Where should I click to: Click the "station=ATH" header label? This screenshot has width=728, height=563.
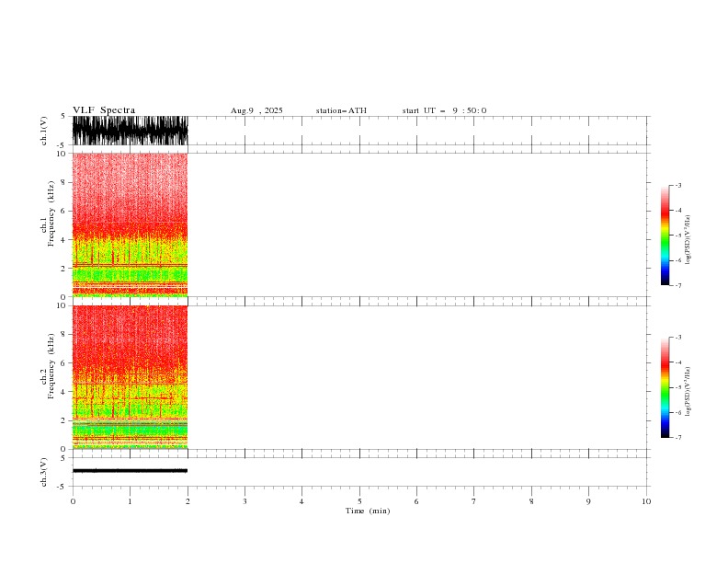click(x=341, y=110)
